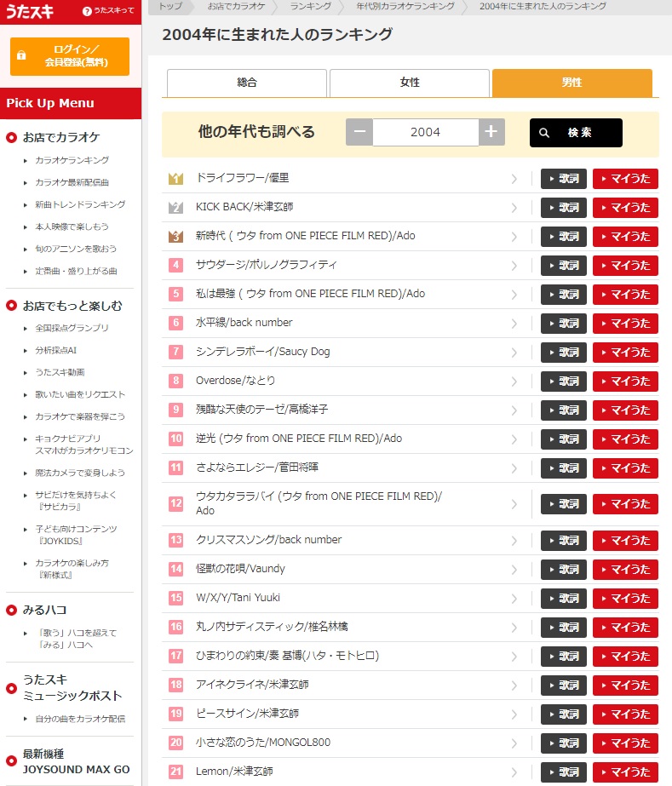Click the bronze crown rank 3 icon
672x786 pixels.
click(x=175, y=236)
